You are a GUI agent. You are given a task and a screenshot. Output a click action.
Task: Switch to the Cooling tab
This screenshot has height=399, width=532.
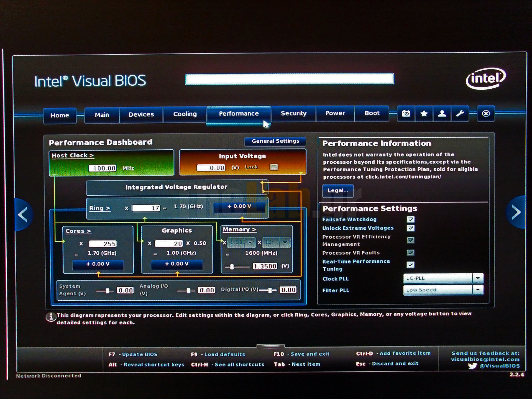(185, 114)
